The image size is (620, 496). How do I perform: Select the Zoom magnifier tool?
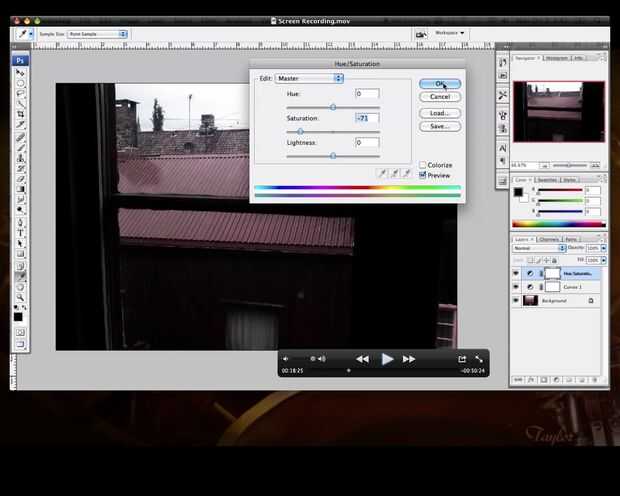point(20,298)
